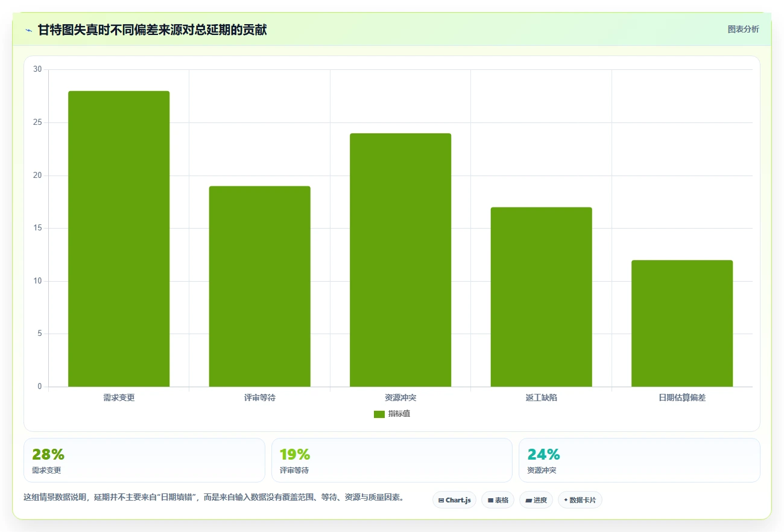The width and height of the screenshot is (784, 532).
Task: Click the 日期估算偏差 x-axis label
Action: (682, 397)
